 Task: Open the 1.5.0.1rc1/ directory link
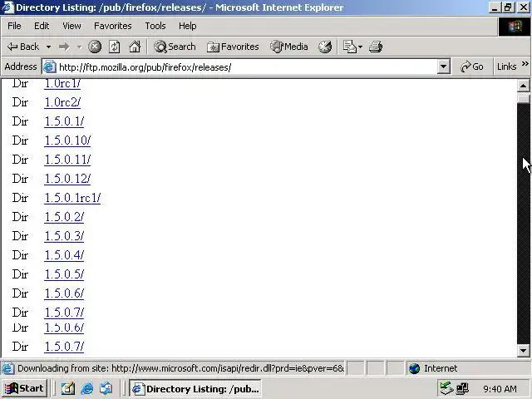72,198
